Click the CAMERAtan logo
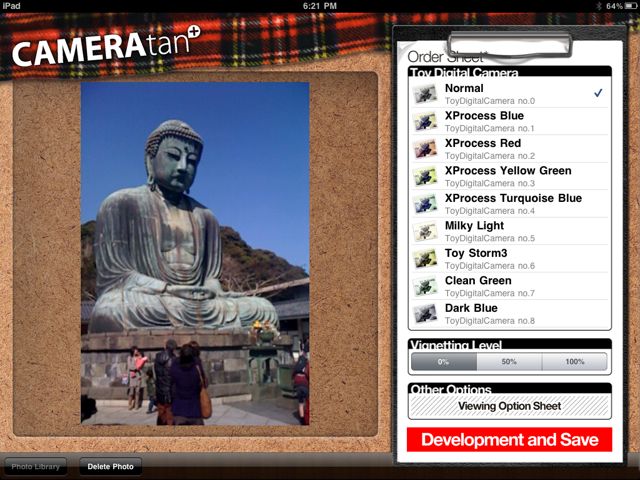Viewport: 640px width, 480px height. point(106,46)
